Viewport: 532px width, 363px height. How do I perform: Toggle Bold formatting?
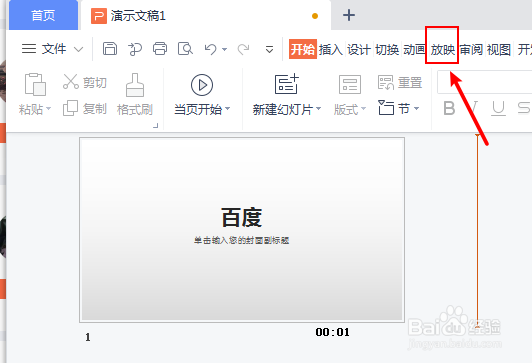tap(449, 109)
